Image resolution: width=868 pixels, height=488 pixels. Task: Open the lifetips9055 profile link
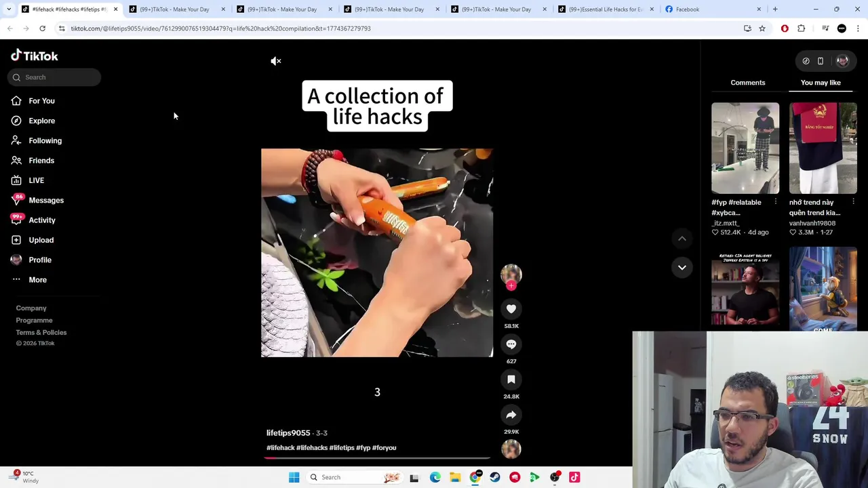[x=288, y=433]
